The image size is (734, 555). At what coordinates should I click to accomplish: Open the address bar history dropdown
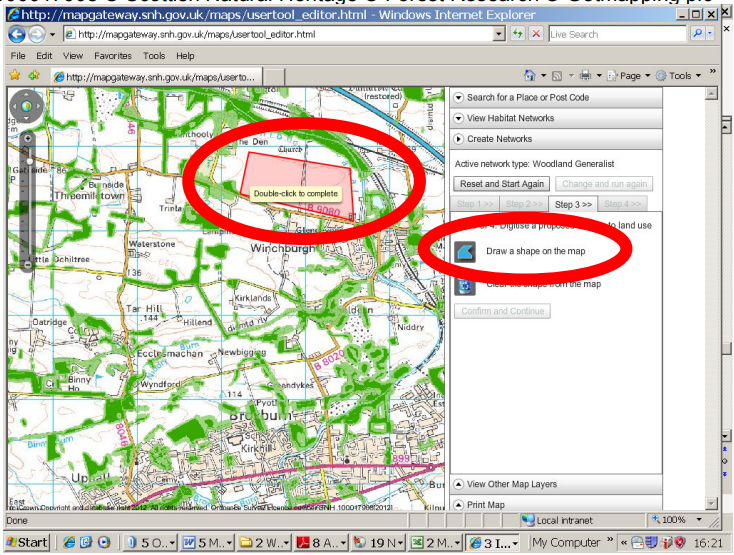click(x=499, y=34)
